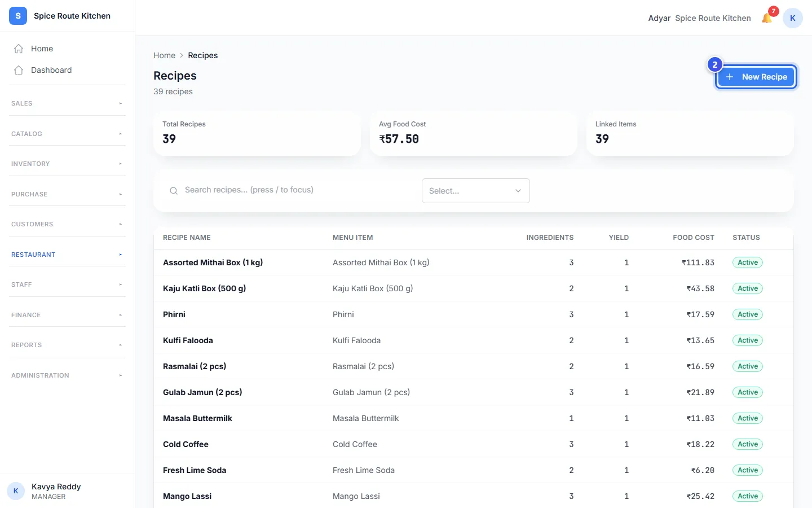Click Active status badge for Phirni
Viewport: 812px width, 508px height.
(748, 314)
